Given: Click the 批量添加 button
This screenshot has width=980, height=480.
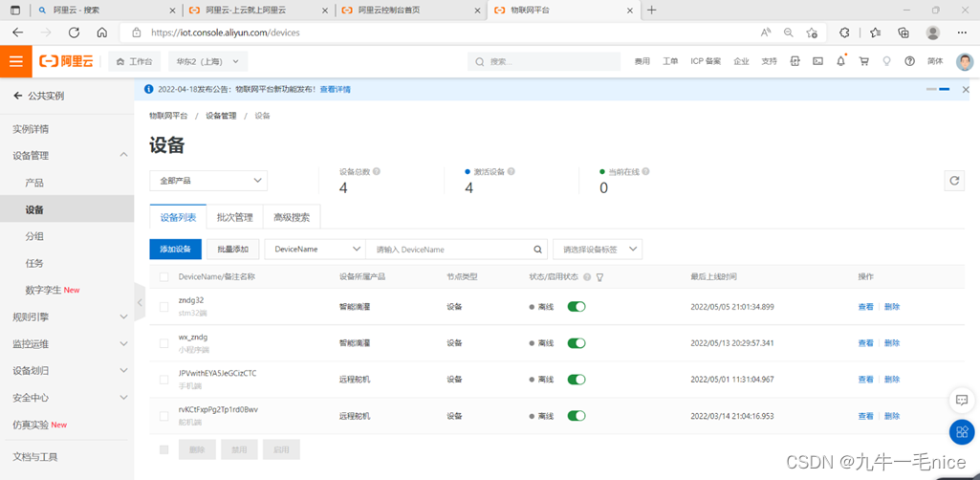Looking at the screenshot, I should coord(233,249).
